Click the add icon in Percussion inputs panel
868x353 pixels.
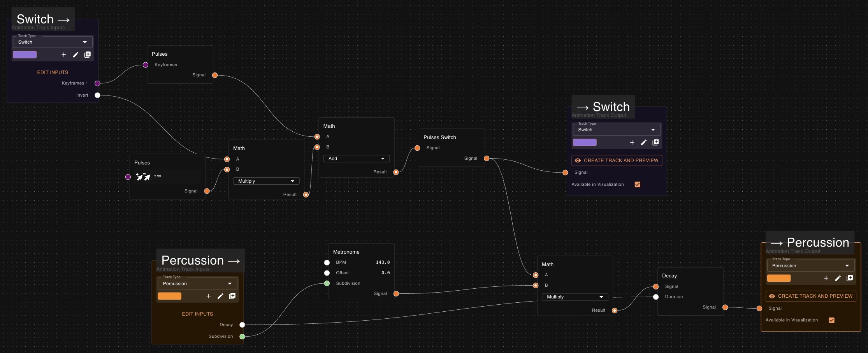(209, 296)
